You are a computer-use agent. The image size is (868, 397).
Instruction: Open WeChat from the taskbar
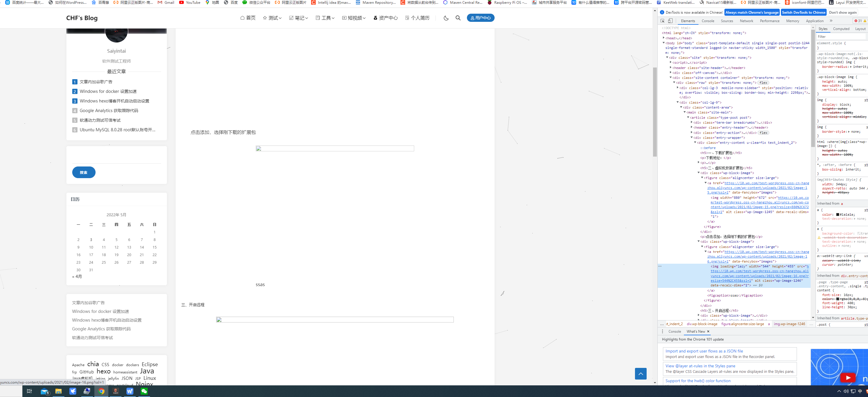pos(144,391)
